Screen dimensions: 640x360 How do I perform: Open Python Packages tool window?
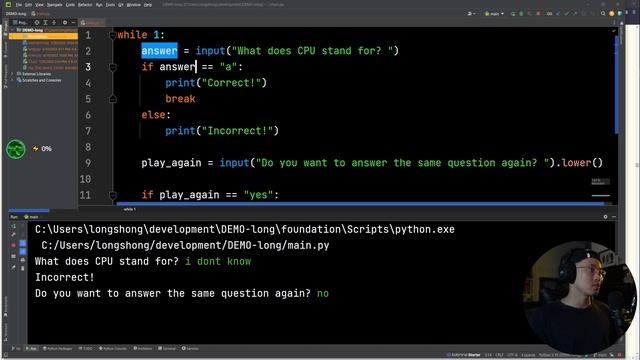click(57, 349)
